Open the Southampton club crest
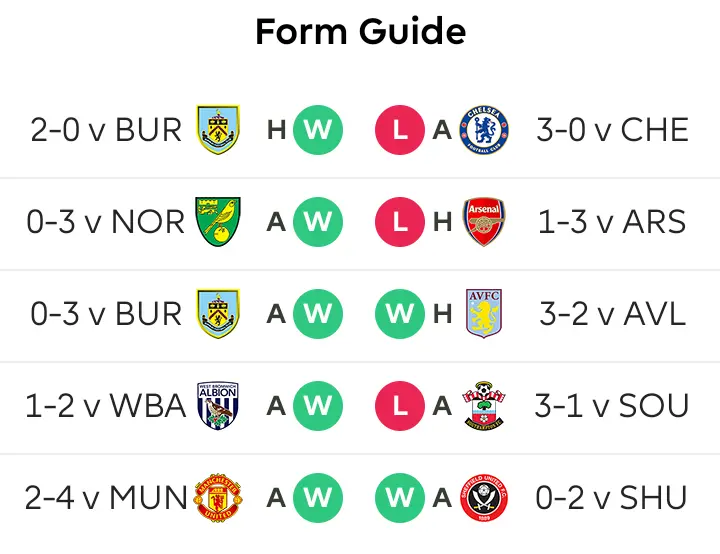 tap(484, 406)
